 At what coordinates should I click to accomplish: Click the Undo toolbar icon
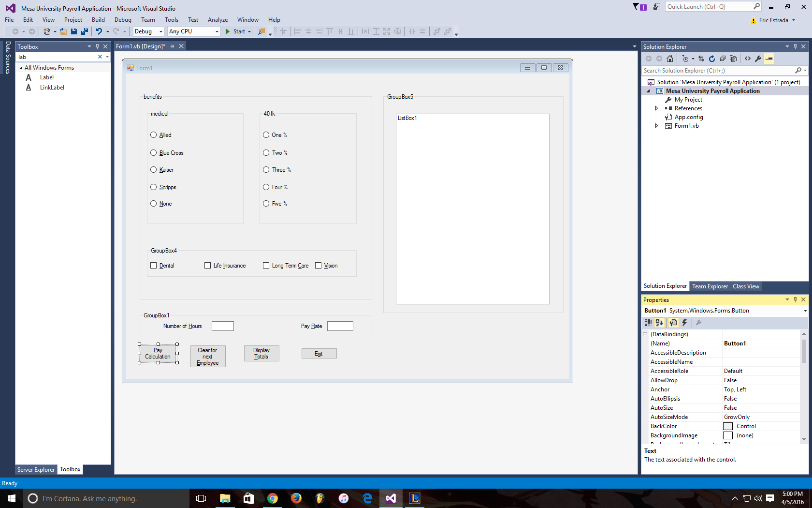click(x=99, y=31)
